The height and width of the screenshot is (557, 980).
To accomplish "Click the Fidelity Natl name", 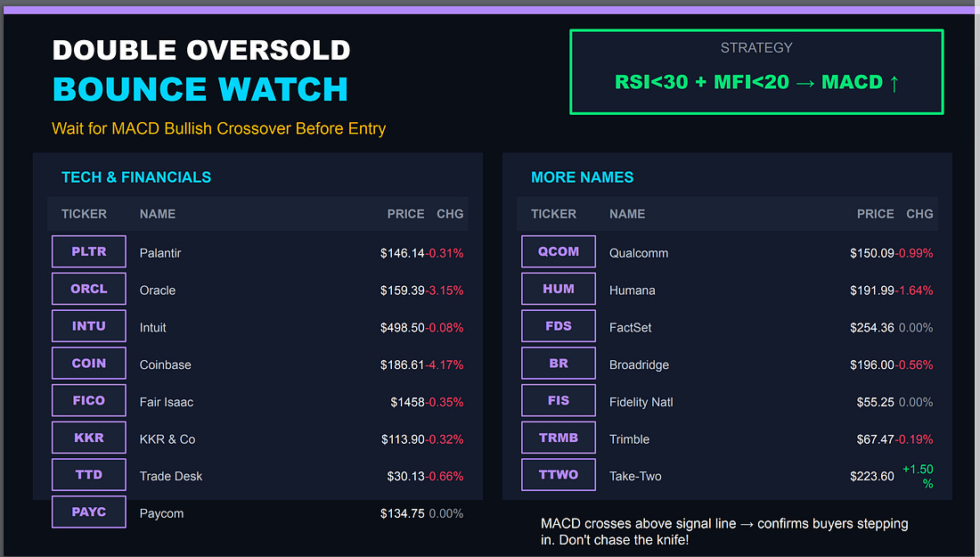I will coord(641,402).
